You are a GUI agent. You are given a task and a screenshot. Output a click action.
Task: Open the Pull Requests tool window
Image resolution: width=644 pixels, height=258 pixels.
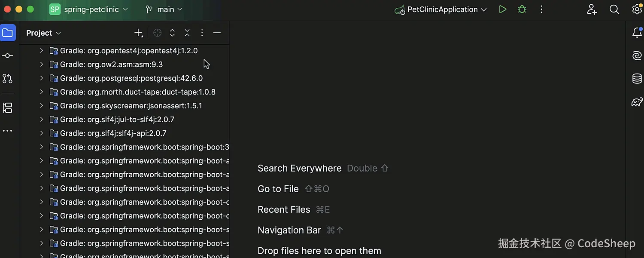pos(8,79)
